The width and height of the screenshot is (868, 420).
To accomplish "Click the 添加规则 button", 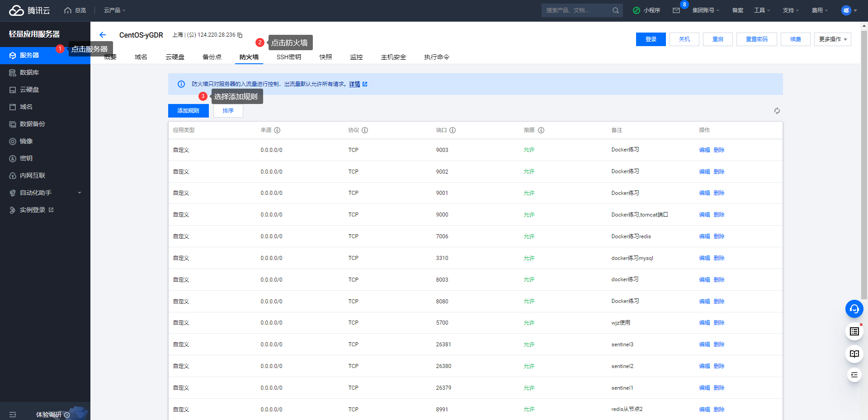I will click(x=189, y=111).
